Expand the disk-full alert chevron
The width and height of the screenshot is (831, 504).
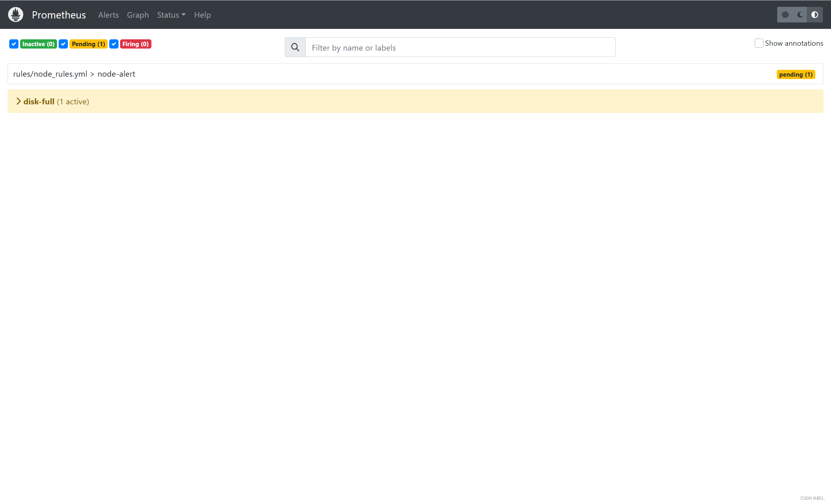[18, 102]
